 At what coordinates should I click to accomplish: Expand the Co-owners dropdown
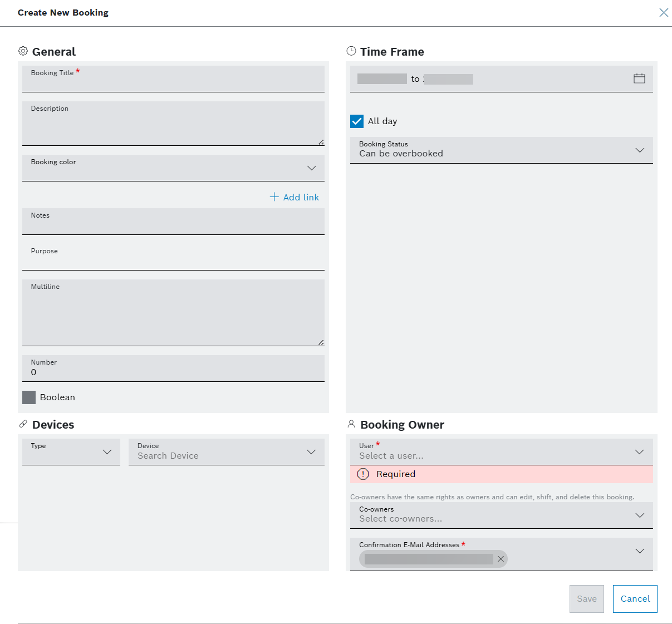502,515
